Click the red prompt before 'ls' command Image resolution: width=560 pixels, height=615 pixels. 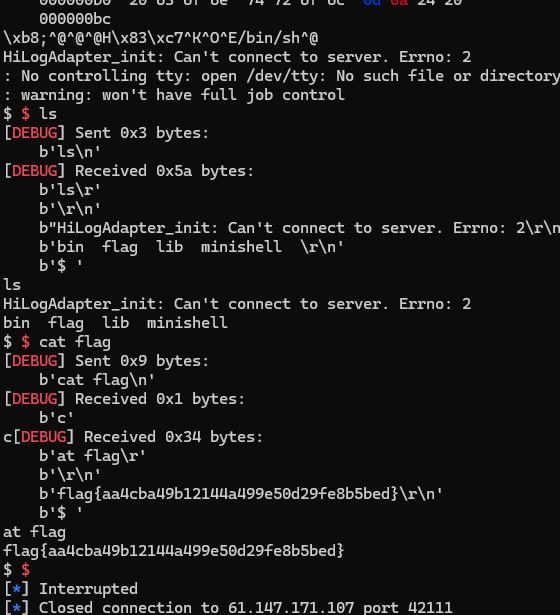pyautogui.click(x=25, y=114)
